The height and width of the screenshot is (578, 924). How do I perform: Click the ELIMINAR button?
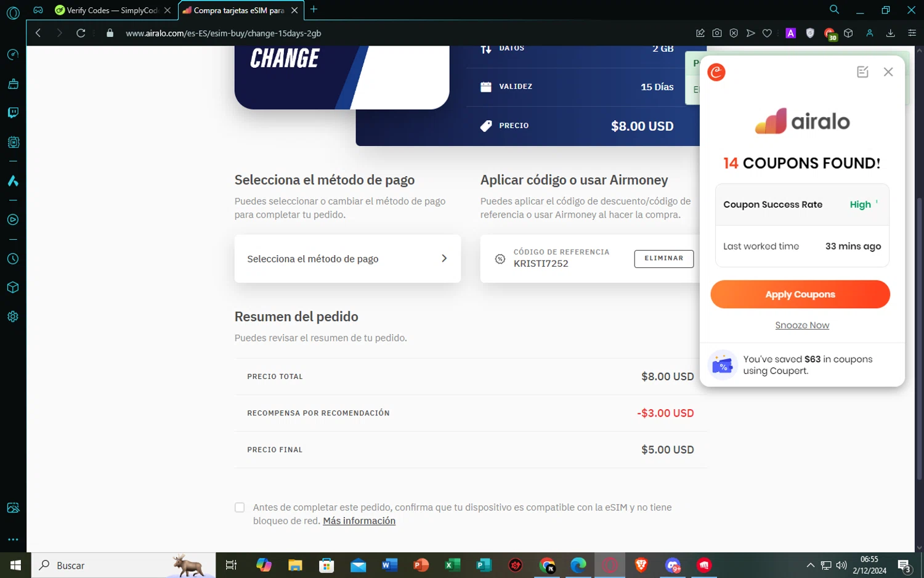point(664,259)
